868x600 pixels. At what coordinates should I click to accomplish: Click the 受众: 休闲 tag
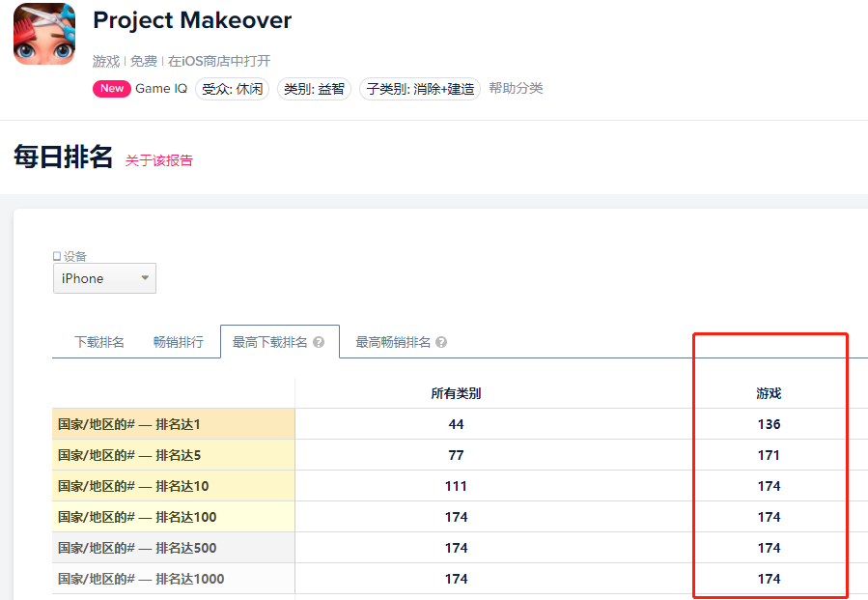[x=232, y=89]
